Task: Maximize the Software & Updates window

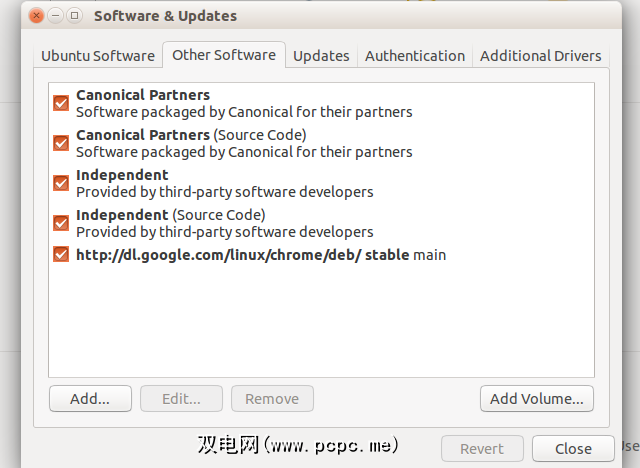Action: [75, 16]
